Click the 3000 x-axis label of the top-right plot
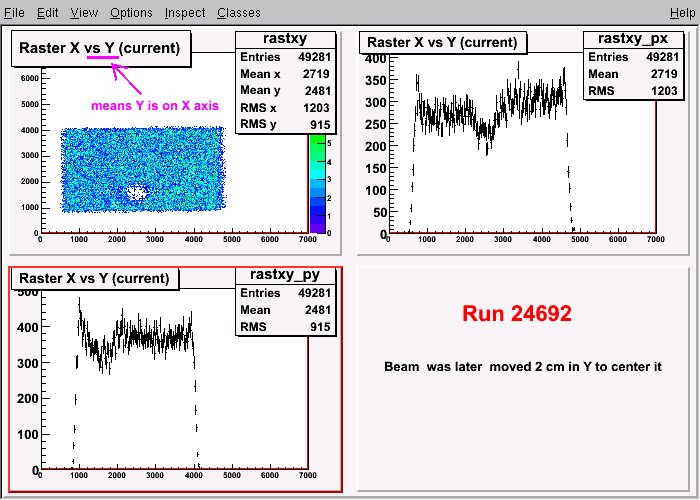This screenshot has width=700, height=500. (x=503, y=239)
